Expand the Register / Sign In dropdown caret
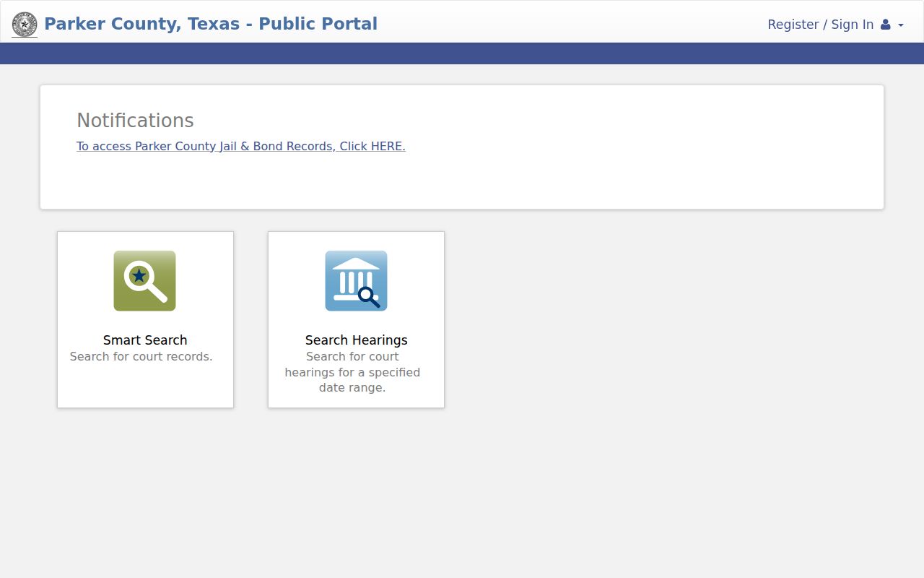Image resolution: width=924 pixels, height=578 pixels. 901,25
